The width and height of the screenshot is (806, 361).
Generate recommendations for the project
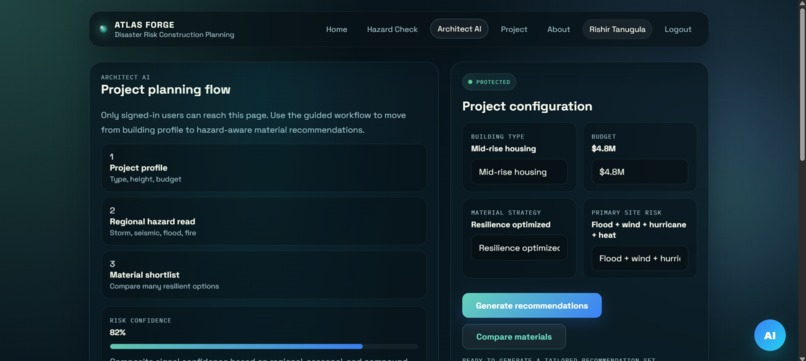click(x=532, y=305)
